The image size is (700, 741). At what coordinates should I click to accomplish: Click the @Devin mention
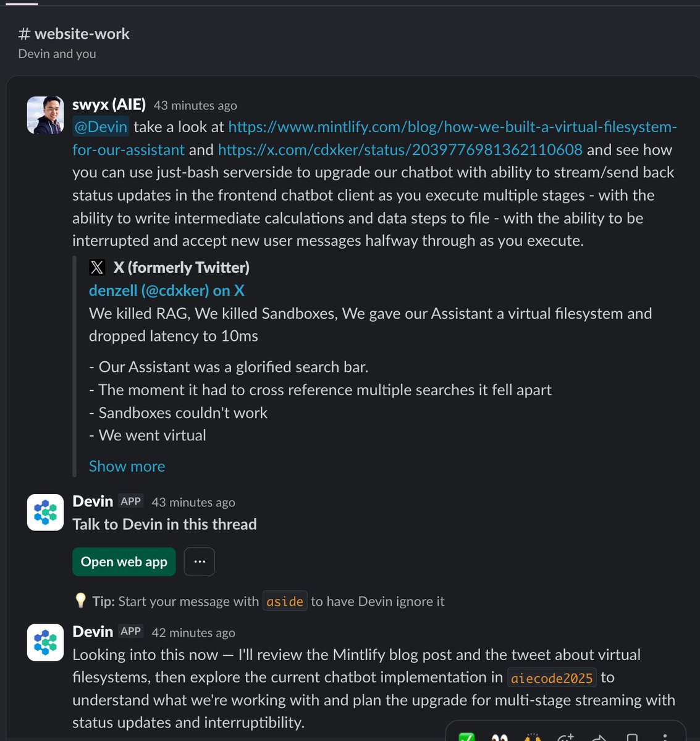(x=100, y=127)
